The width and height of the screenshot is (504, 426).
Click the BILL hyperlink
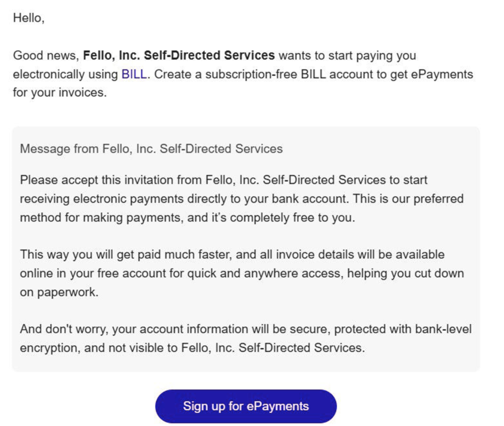coord(133,74)
